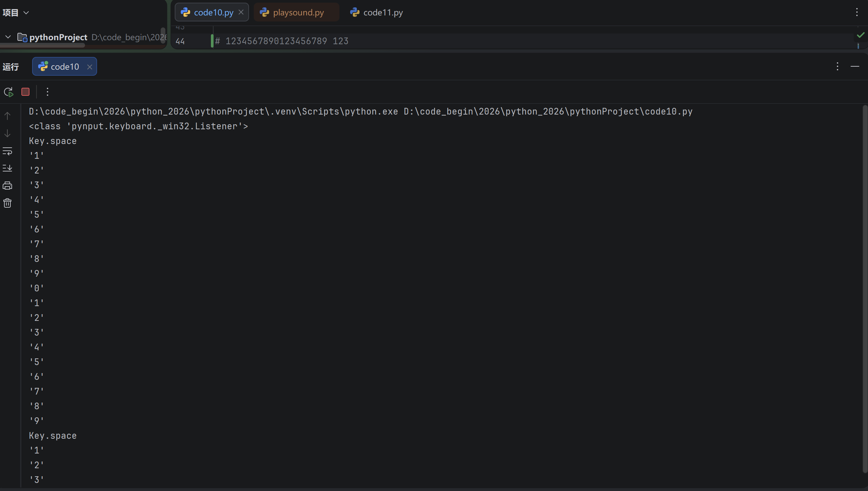Hide the run tool window
This screenshot has height=491, width=868.
click(x=855, y=66)
